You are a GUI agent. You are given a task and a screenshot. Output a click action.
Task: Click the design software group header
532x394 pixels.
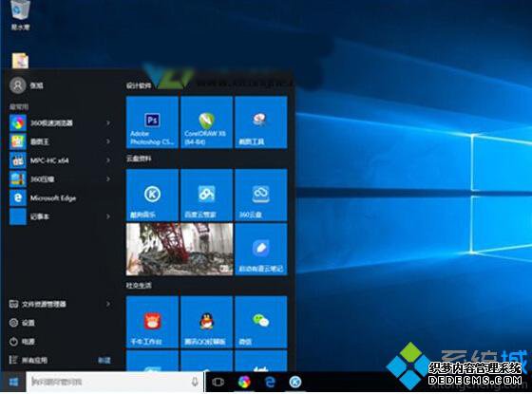[x=139, y=85]
